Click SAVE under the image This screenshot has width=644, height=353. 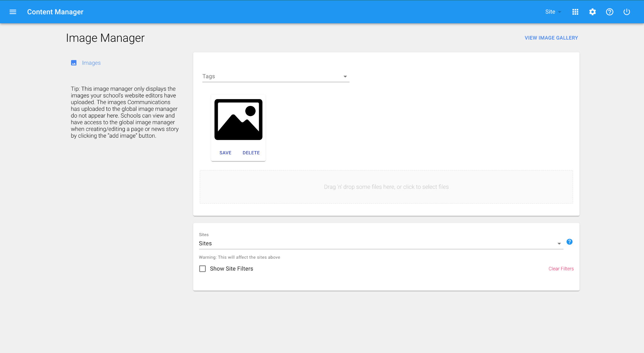(225, 153)
